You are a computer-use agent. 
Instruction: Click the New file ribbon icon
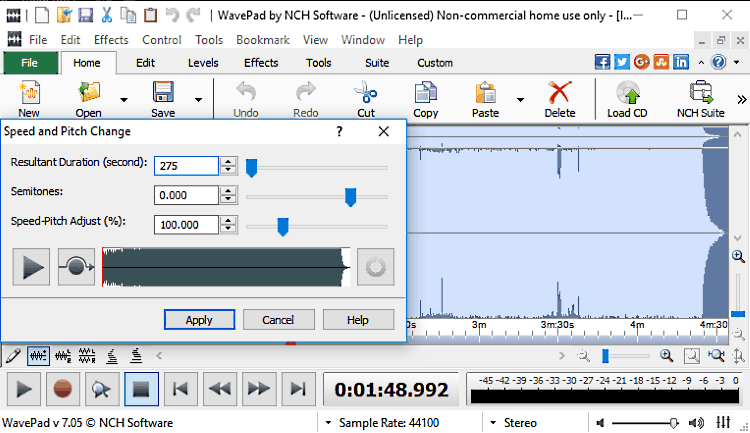[x=29, y=93]
